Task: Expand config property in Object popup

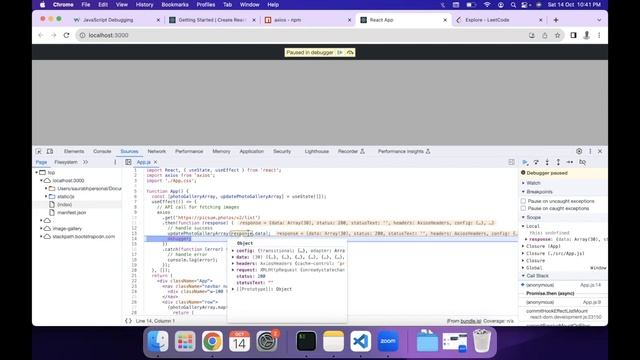Action: [233, 251]
